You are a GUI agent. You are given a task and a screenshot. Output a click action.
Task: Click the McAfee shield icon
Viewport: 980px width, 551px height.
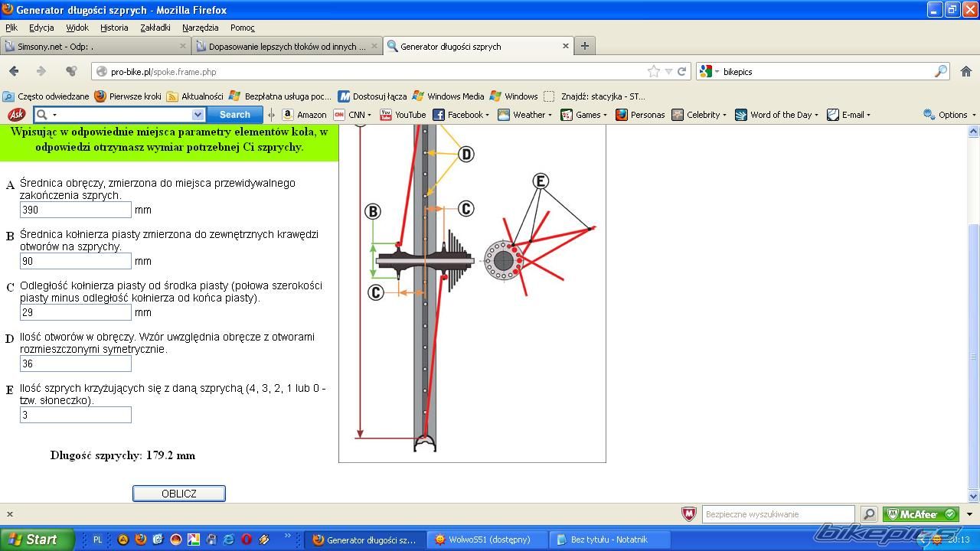(688, 514)
